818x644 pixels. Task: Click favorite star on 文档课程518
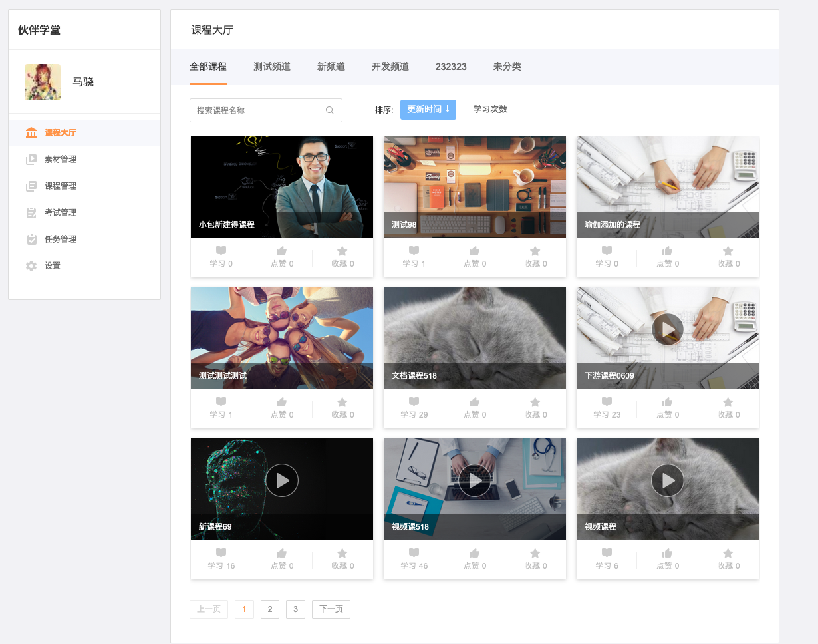[535, 402]
